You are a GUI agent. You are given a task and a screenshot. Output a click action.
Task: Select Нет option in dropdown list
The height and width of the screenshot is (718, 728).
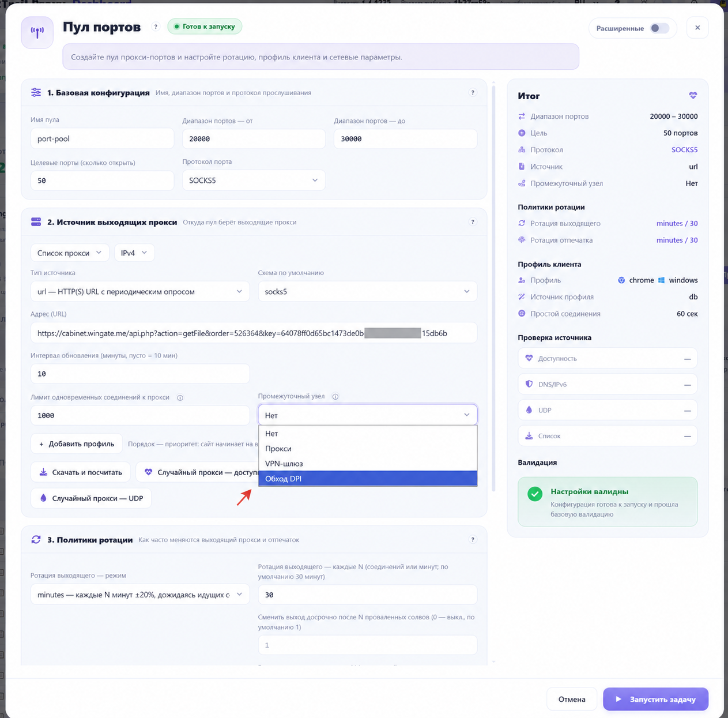(368, 434)
